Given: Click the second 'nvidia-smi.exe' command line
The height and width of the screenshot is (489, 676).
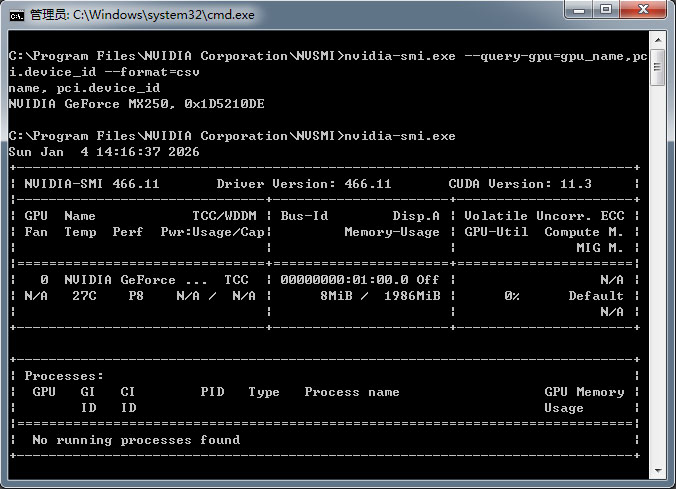Looking at the screenshot, I should tap(232, 136).
